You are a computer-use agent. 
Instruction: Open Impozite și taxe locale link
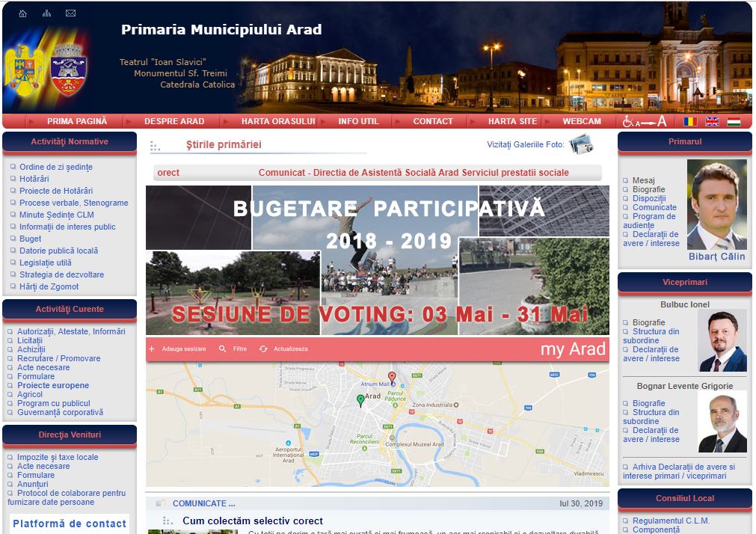pos(57,457)
